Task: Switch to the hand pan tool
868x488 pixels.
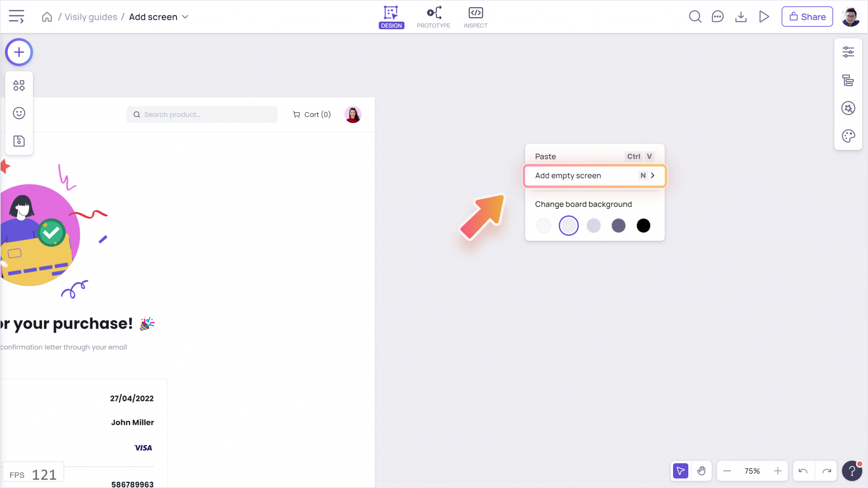Action: coord(702,471)
